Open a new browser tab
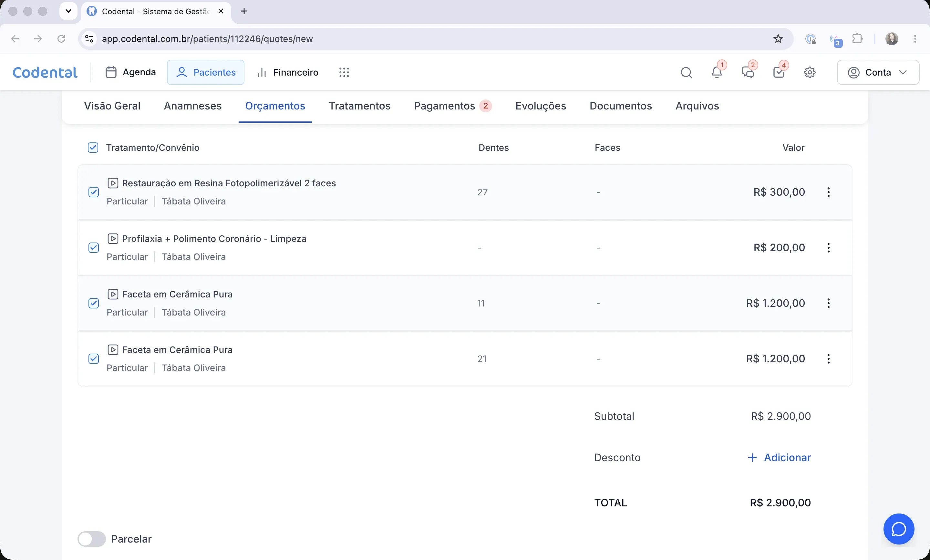The height and width of the screenshot is (560, 930). [244, 11]
